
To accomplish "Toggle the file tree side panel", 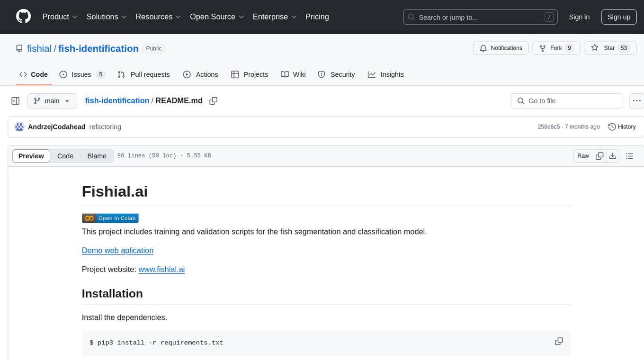I will (x=16, y=101).
